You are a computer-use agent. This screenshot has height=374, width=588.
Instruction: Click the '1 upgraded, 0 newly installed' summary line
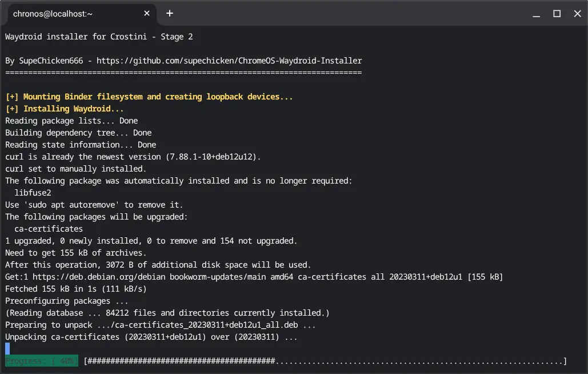151,241
